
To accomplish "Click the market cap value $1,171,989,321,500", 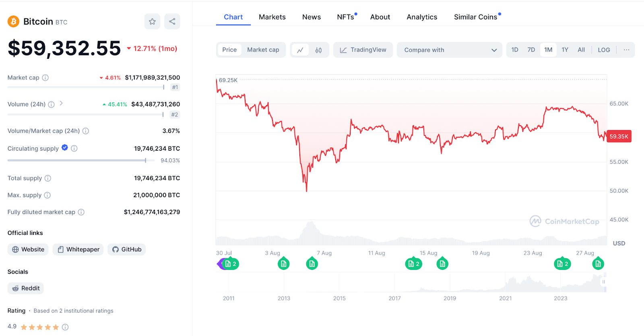I will (153, 78).
